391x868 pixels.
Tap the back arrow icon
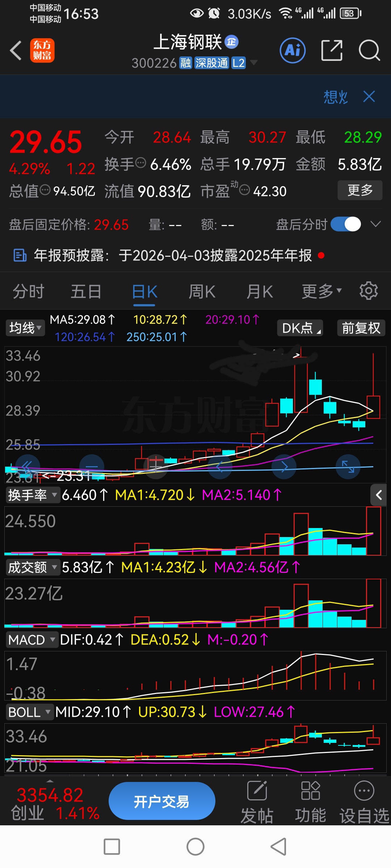(16, 50)
